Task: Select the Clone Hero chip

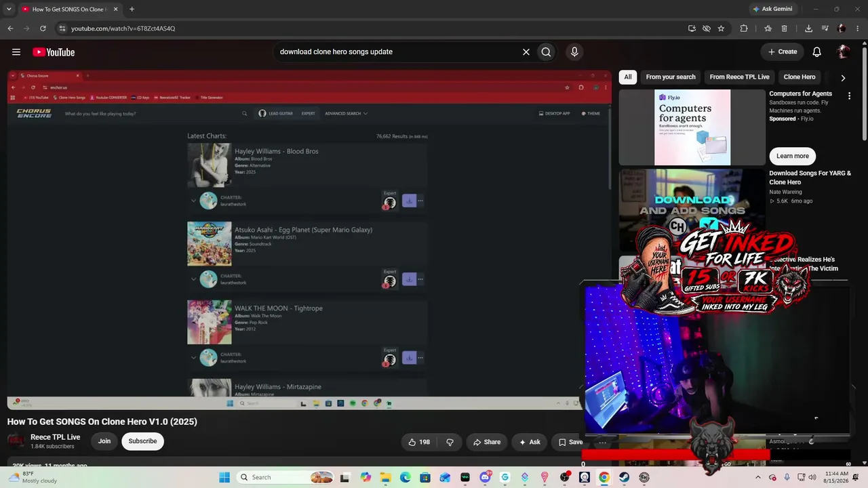Action: pos(800,77)
